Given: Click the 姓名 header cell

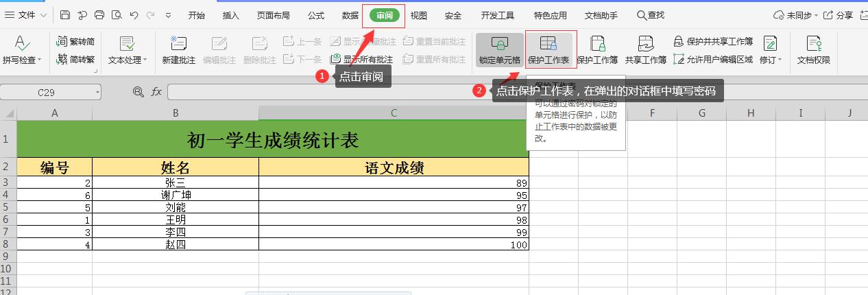Looking at the screenshot, I should point(176,167).
